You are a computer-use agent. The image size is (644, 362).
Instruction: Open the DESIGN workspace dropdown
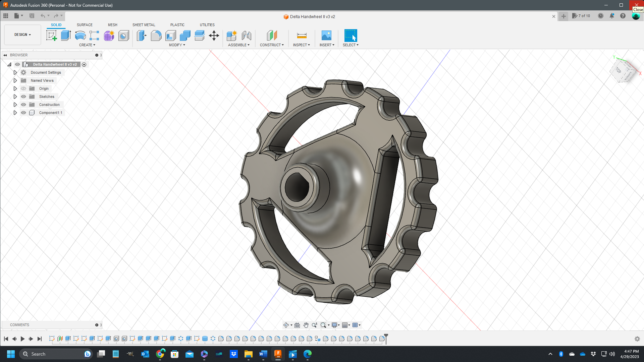(22, 35)
